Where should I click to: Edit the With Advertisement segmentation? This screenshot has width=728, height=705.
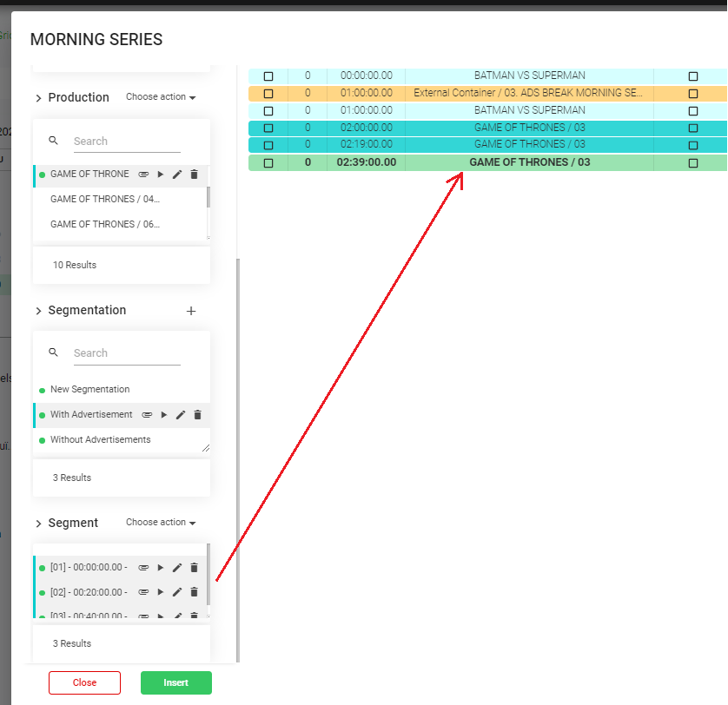click(180, 415)
